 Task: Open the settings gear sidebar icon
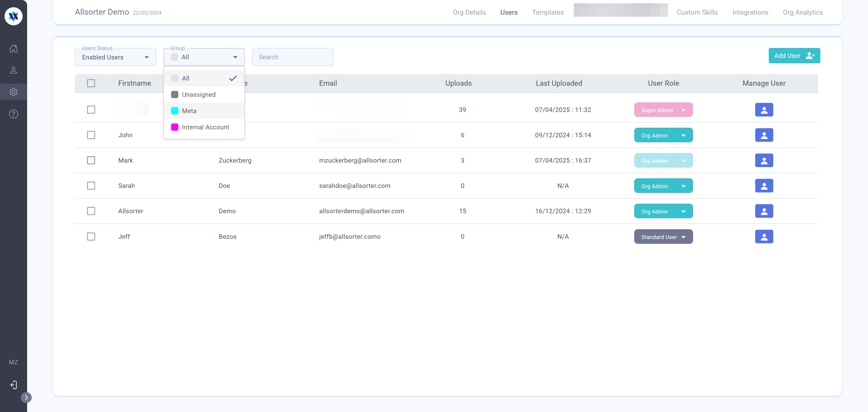(x=14, y=92)
